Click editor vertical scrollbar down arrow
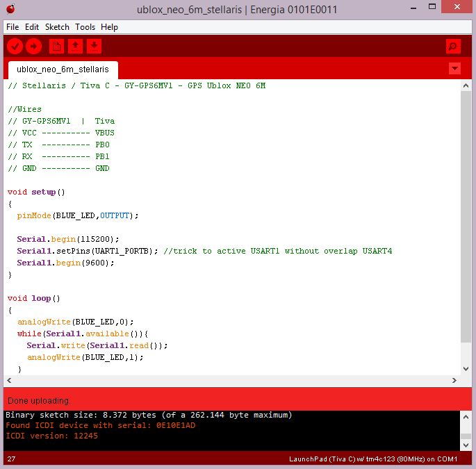This screenshot has width=476, height=469. (x=466, y=369)
